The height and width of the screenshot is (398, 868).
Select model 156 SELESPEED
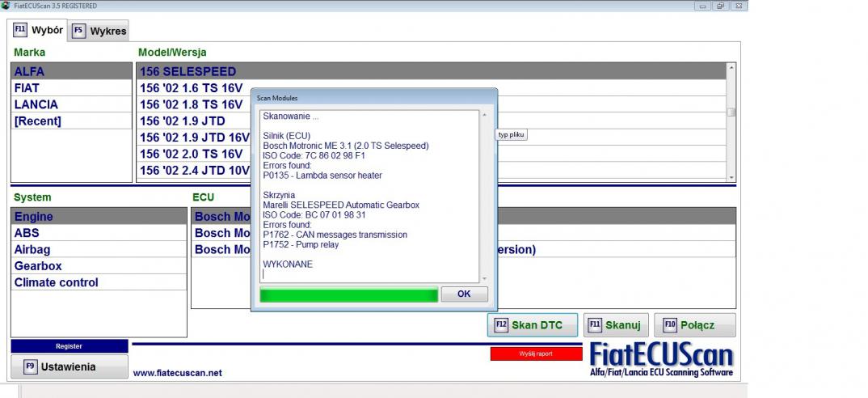click(x=432, y=71)
